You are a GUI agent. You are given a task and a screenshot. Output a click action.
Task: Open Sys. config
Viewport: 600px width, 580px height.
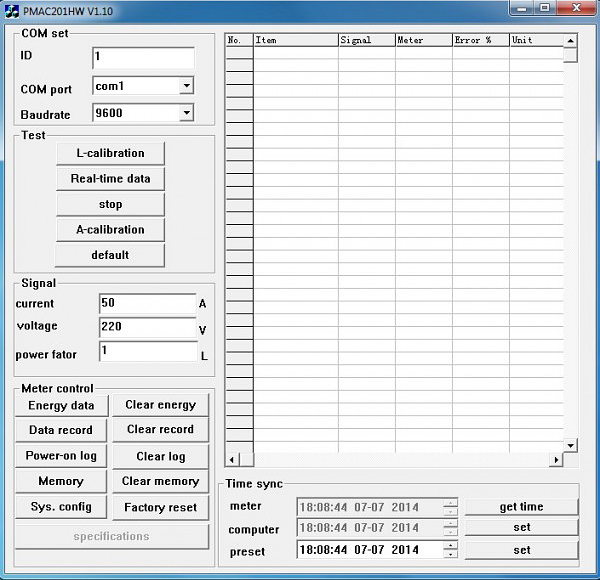coord(61,507)
